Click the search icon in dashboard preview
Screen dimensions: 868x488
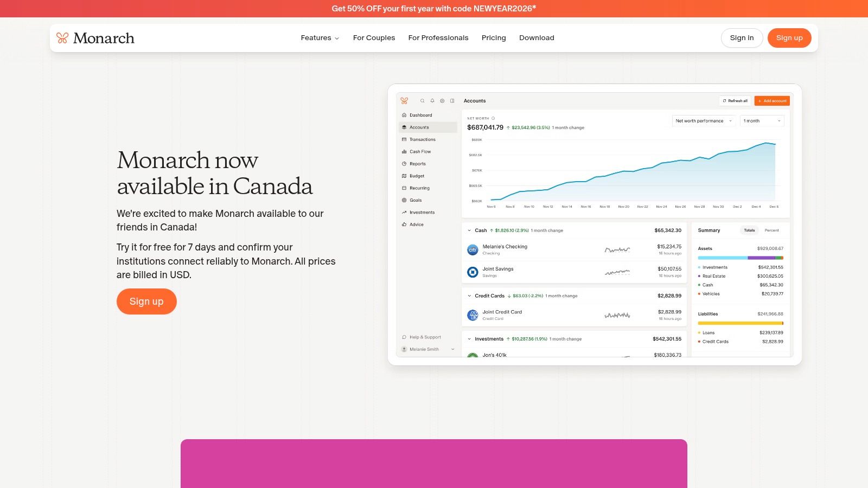click(422, 101)
